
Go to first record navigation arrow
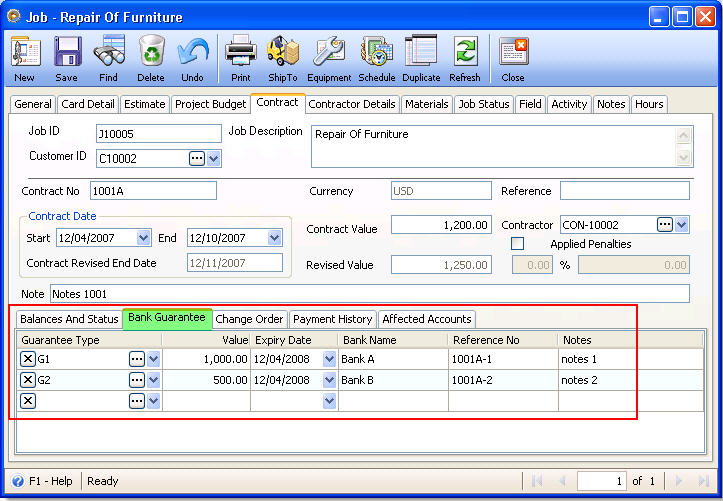(537, 481)
